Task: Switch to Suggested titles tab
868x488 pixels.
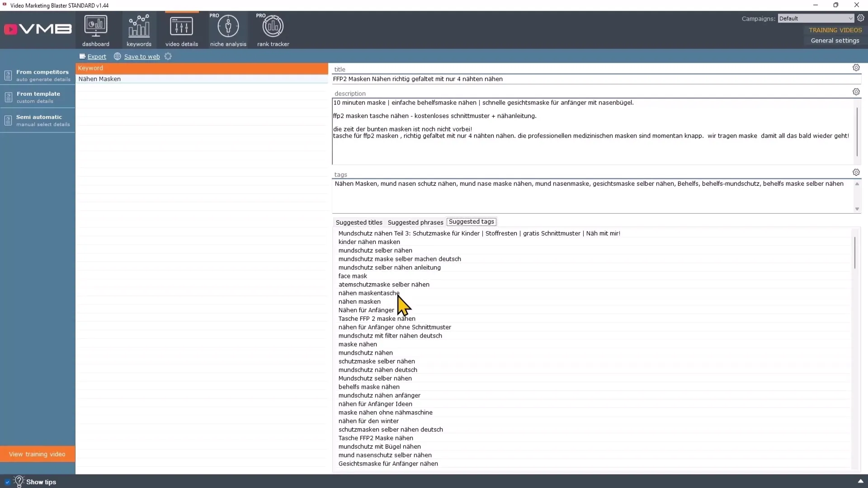Action: 359,222
